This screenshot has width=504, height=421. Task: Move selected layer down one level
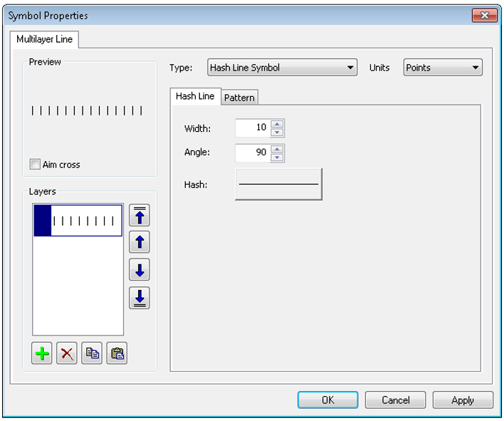click(x=139, y=270)
